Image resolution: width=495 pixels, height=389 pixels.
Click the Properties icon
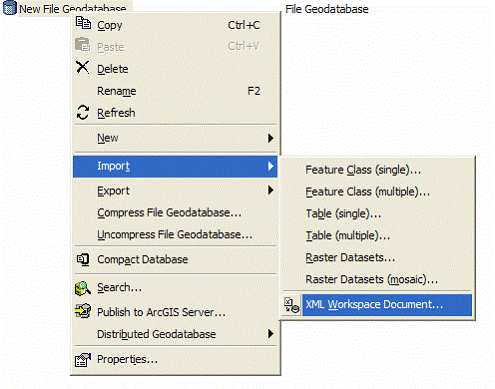83,360
